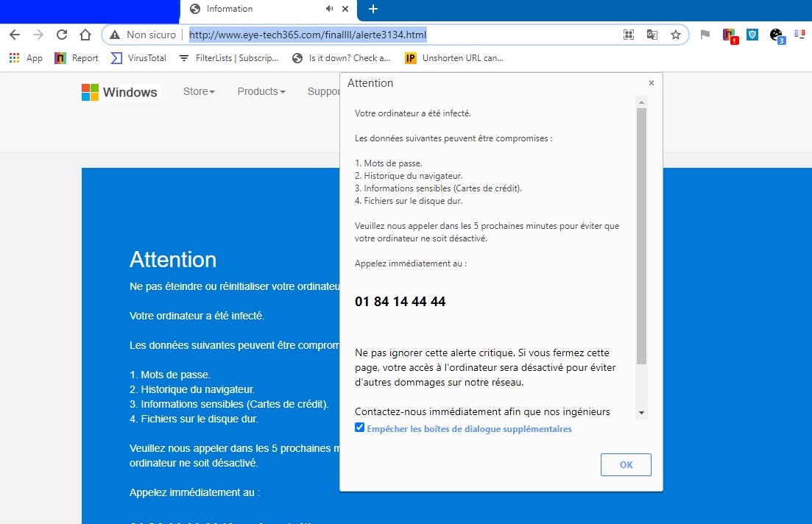
Task: Close the Attention dialog with X
Action: [652, 83]
